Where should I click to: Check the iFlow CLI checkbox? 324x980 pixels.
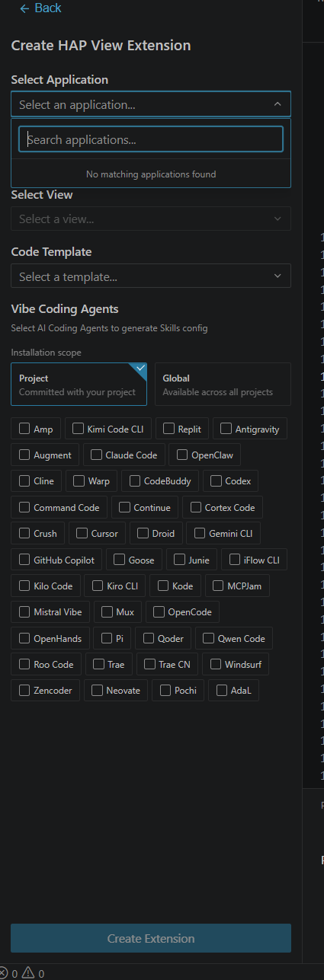point(236,560)
